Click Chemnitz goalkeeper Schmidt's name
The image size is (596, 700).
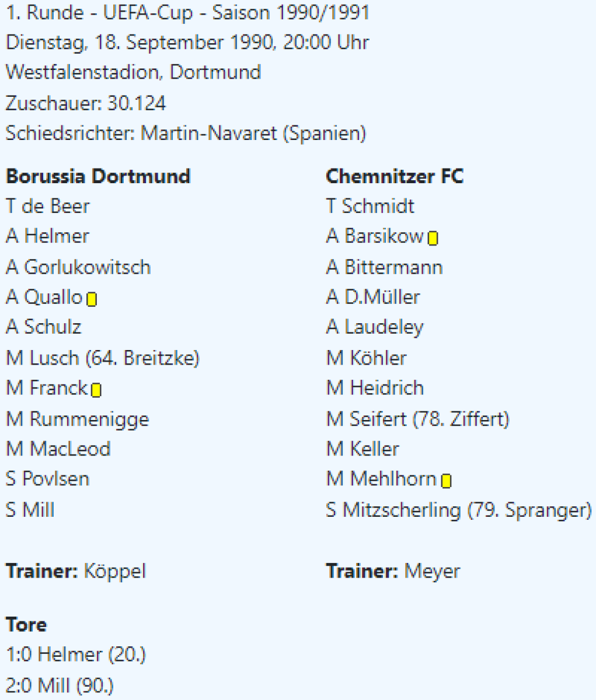point(378,206)
